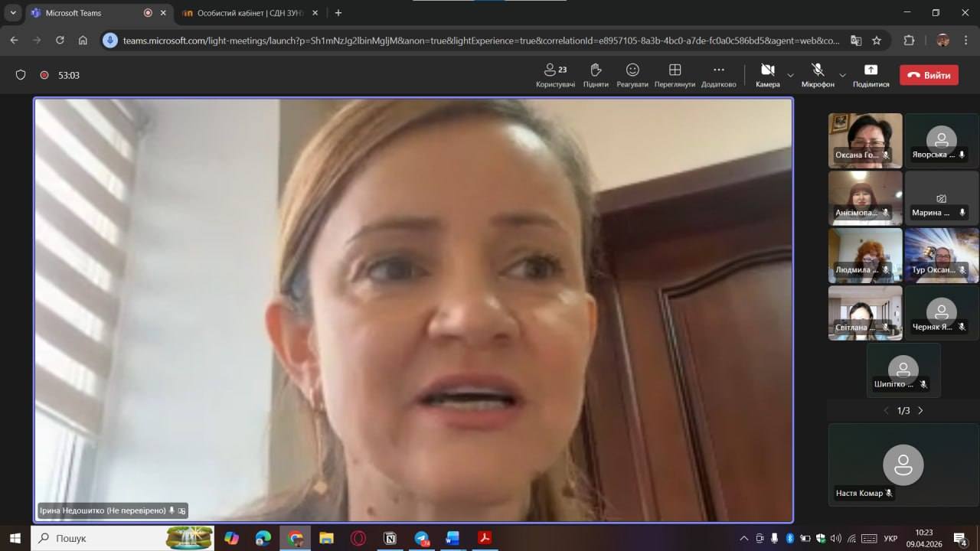Toggle camera on (Камера)

tap(767, 75)
